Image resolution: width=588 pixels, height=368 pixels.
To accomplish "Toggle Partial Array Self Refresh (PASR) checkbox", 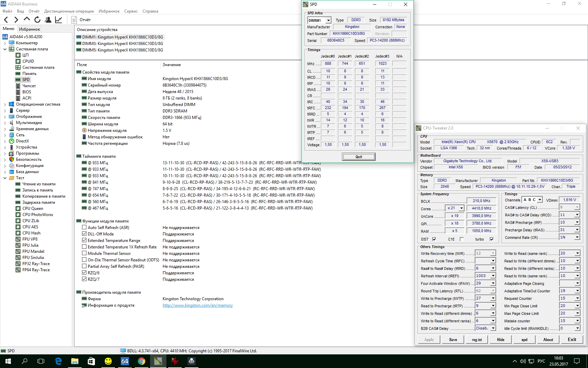I will point(84,266).
